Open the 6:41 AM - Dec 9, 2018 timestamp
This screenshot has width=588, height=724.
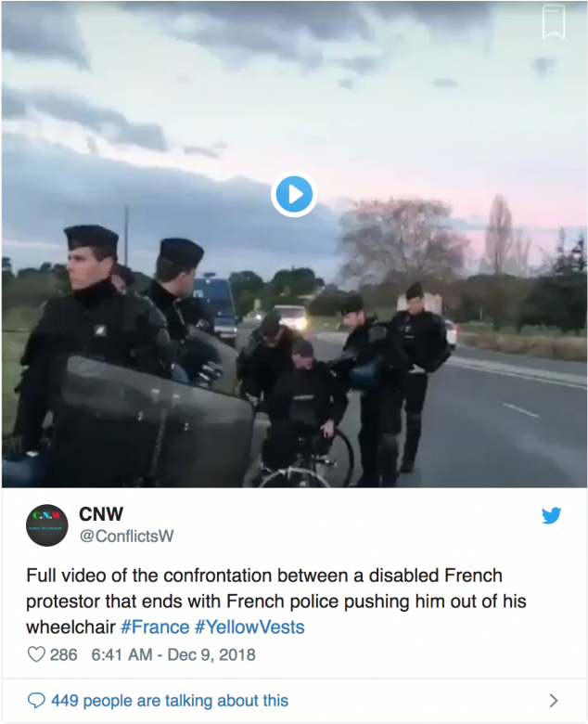coord(173,654)
